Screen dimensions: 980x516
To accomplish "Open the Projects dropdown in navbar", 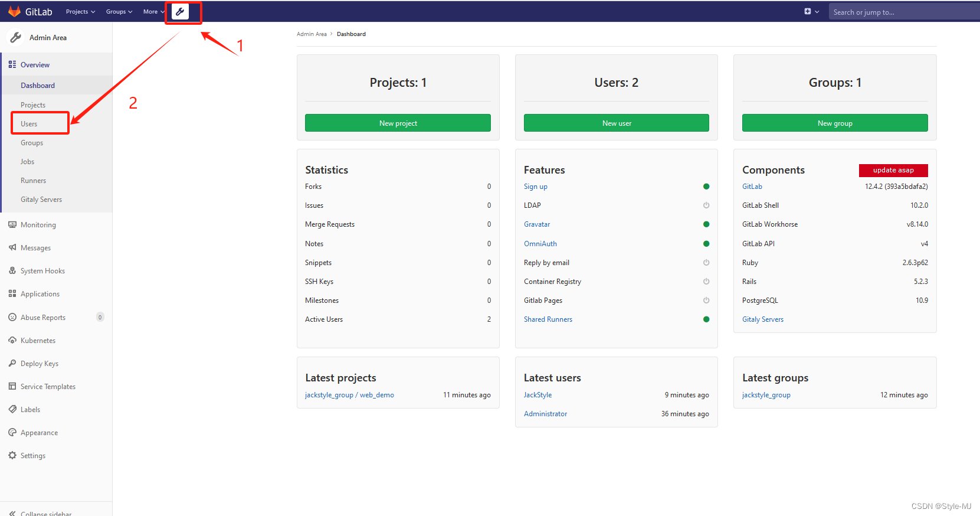I will coord(80,12).
